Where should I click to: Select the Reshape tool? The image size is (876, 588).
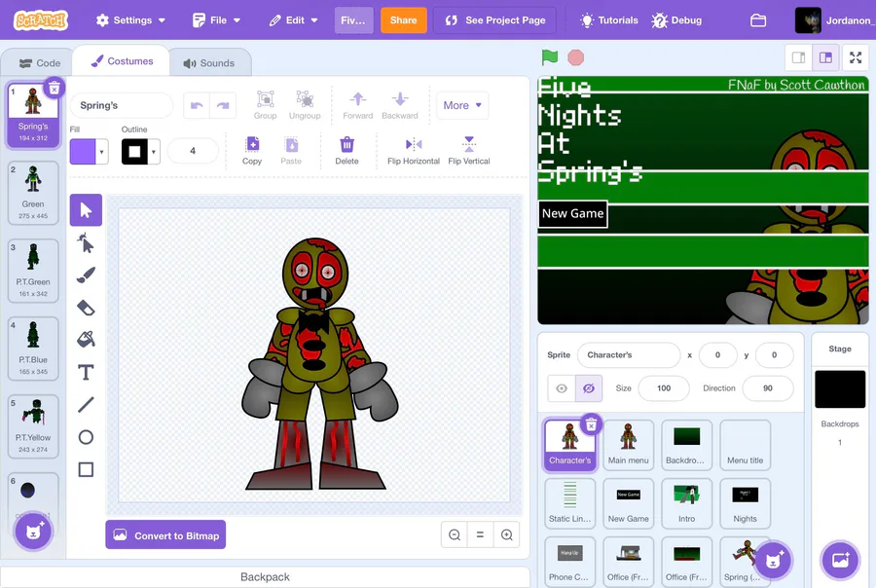click(86, 243)
